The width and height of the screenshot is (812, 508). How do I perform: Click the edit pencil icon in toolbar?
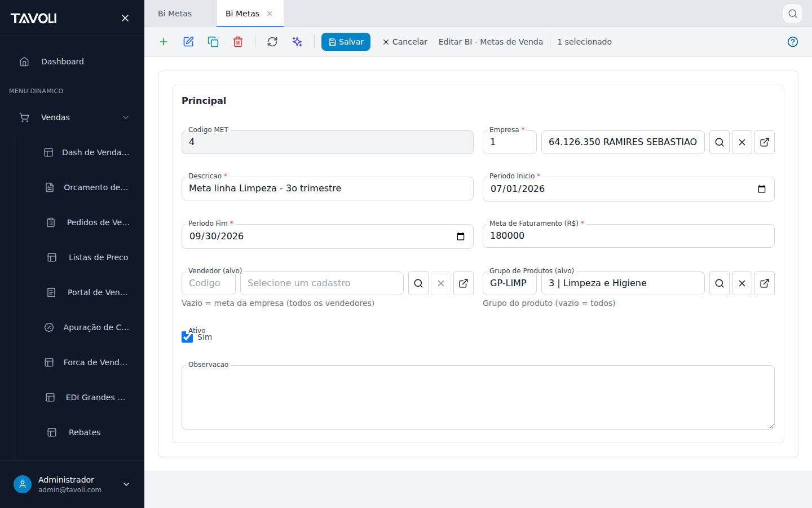188,42
